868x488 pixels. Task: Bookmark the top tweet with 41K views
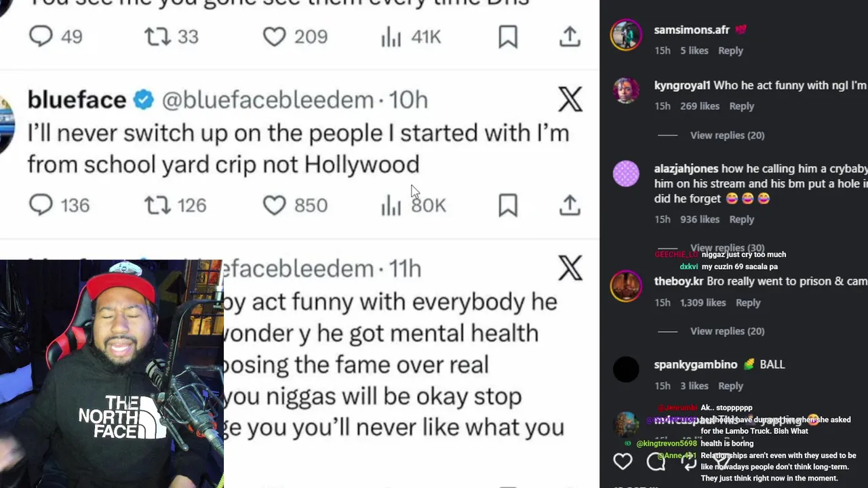[508, 37]
